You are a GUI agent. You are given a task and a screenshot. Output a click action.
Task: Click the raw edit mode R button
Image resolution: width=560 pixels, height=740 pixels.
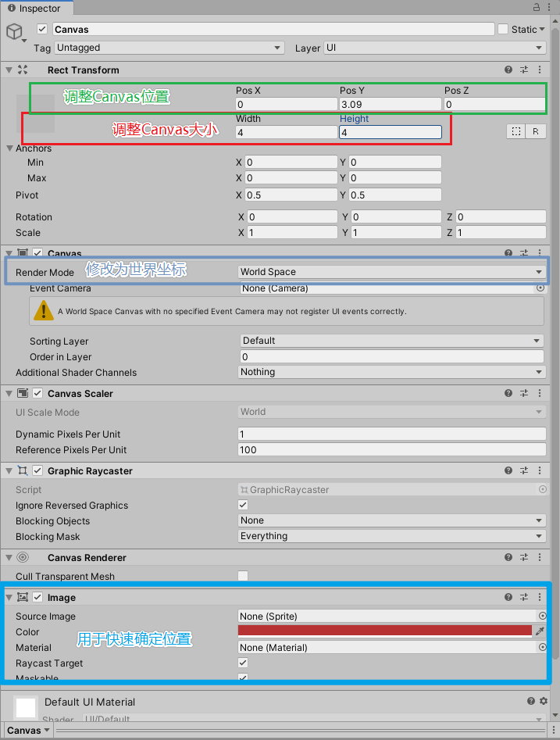coord(536,131)
